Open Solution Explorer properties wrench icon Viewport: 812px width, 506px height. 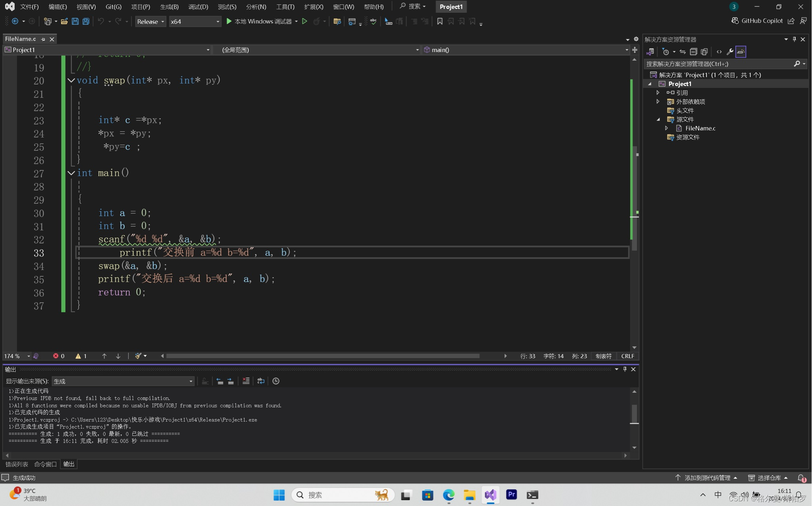pos(730,51)
